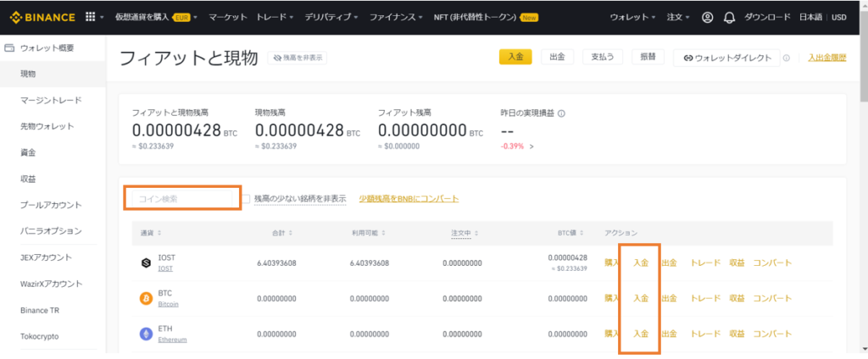Select マーケット in top navigation
Viewport: 868px width, 359px height.
point(228,17)
